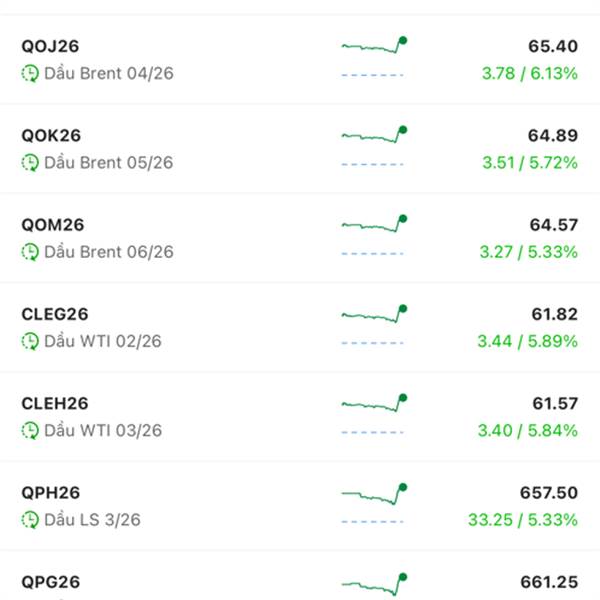This screenshot has width=600, height=600.
Task: Open the CLEG26 sparkline chart
Action: click(374, 313)
